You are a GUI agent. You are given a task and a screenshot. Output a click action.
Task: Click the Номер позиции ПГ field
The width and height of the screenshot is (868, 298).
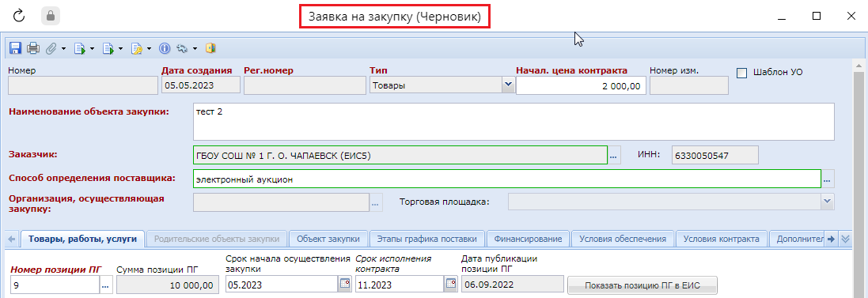(55, 285)
